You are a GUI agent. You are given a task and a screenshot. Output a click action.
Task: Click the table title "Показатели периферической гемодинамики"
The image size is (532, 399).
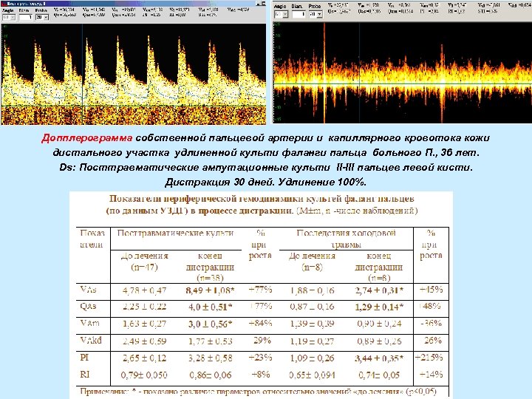tap(262, 199)
